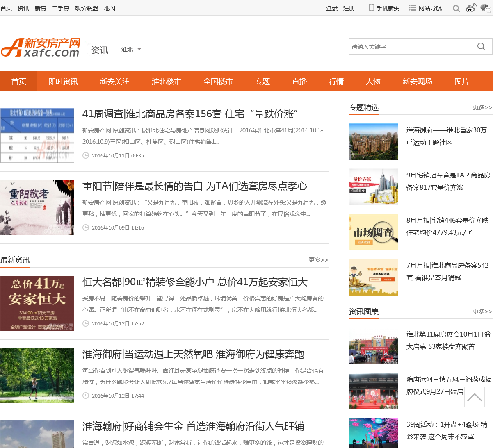Click the keyword search input field

coord(410,46)
